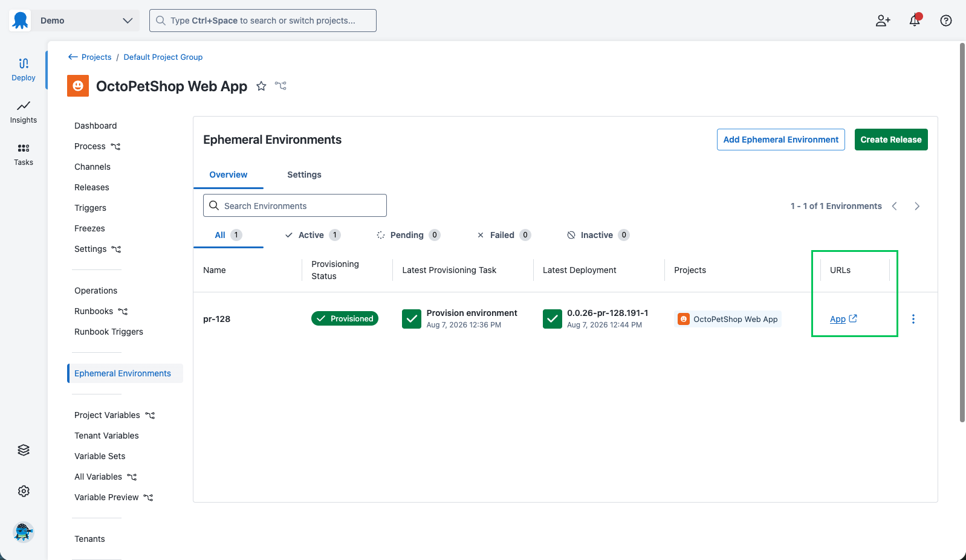The width and height of the screenshot is (966, 560).
Task: Open the OctoPetShop Web App project chip
Action: click(x=728, y=319)
